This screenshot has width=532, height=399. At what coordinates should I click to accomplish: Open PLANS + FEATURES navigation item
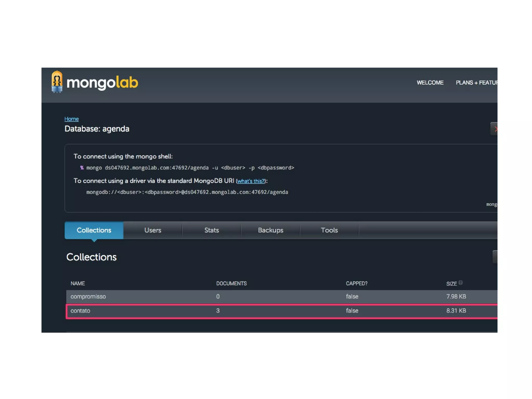tap(476, 83)
